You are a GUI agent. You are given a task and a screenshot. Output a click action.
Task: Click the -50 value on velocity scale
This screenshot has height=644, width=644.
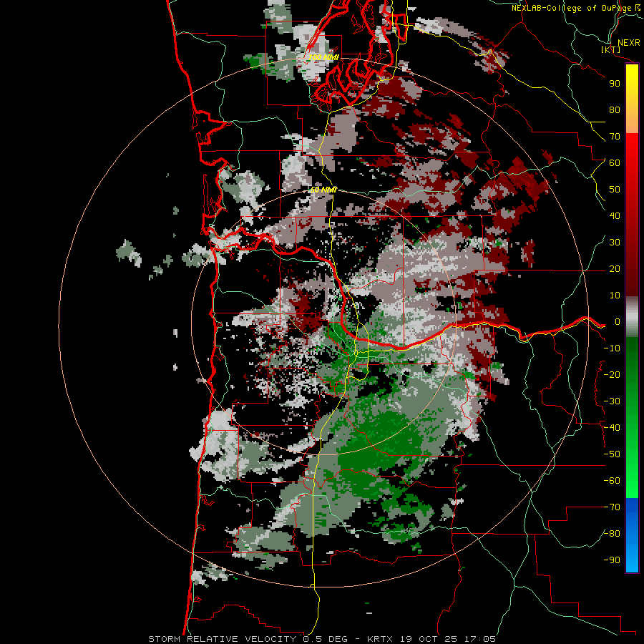(612, 454)
